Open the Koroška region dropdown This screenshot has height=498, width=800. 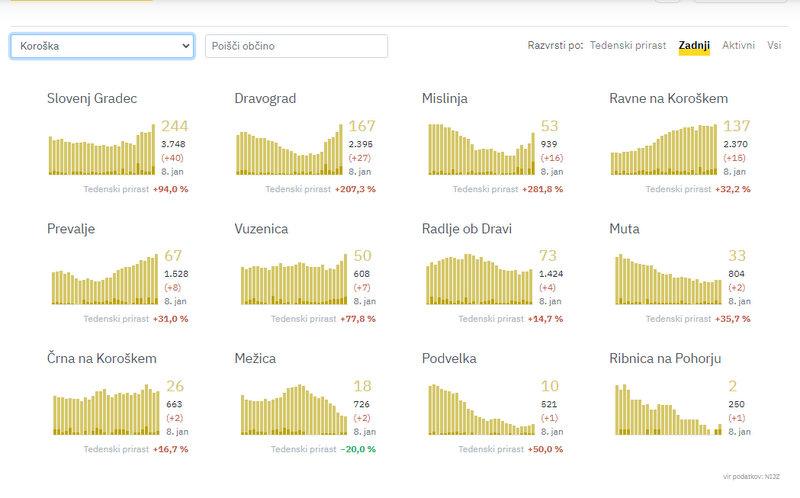click(102, 46)
